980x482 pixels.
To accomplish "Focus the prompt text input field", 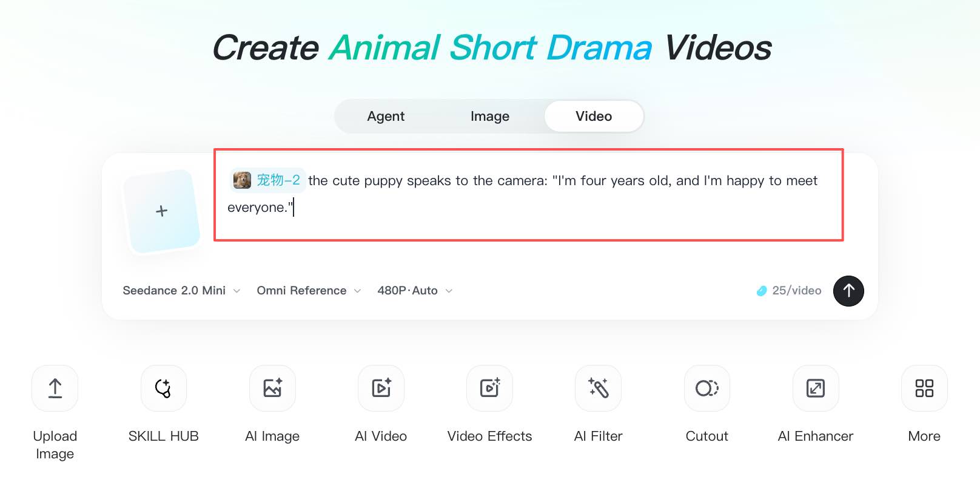I will tap(529, 195).
